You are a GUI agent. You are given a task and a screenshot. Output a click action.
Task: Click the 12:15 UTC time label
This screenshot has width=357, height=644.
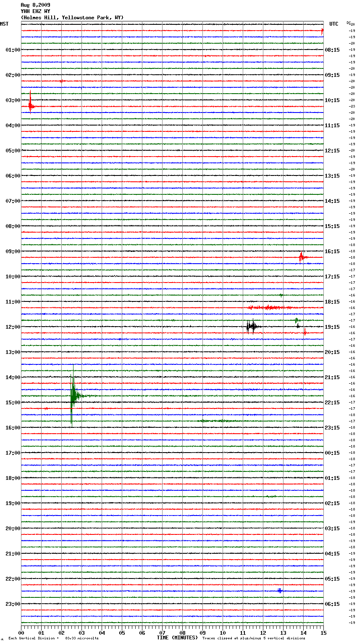[x=332, y=151]
